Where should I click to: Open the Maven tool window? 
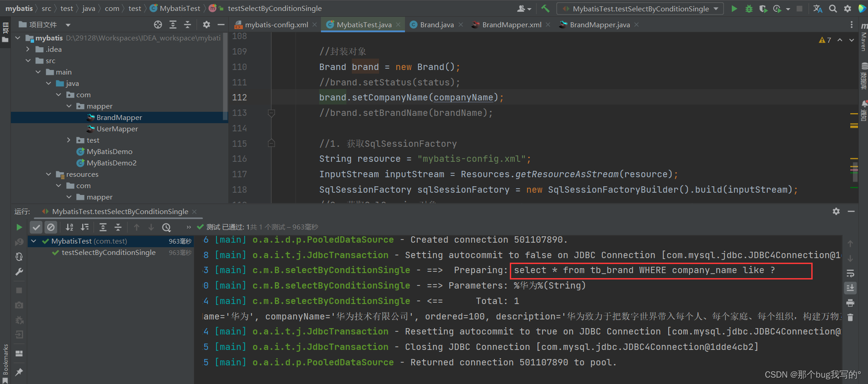[x=863, y=37]
